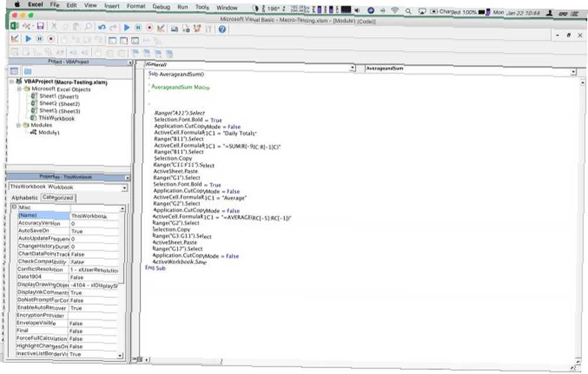Image resolution: width=588 pixels, height=374 pixels.
Task: Click the Wi-Fi icon in macOS menu bar
Action: tap(395, 11)
